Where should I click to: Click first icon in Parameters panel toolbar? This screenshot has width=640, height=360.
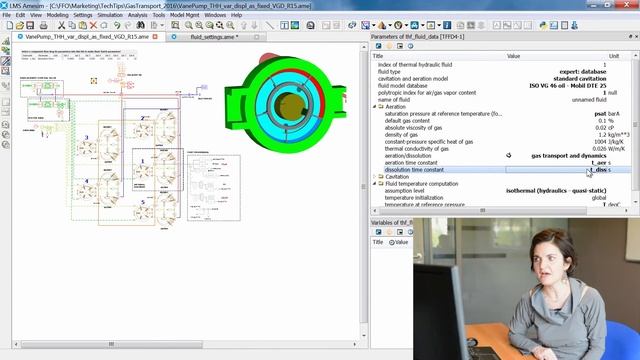point(378,46)
